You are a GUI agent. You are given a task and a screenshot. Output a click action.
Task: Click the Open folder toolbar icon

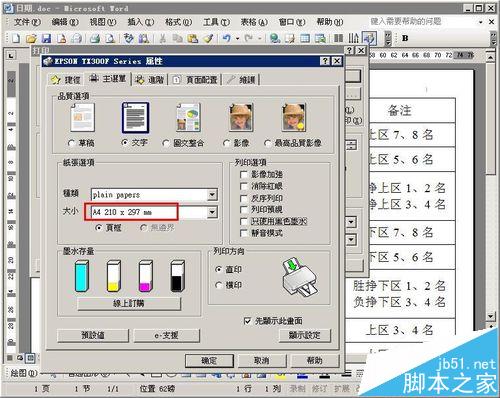pyautogui.click(x=31, y=38)
